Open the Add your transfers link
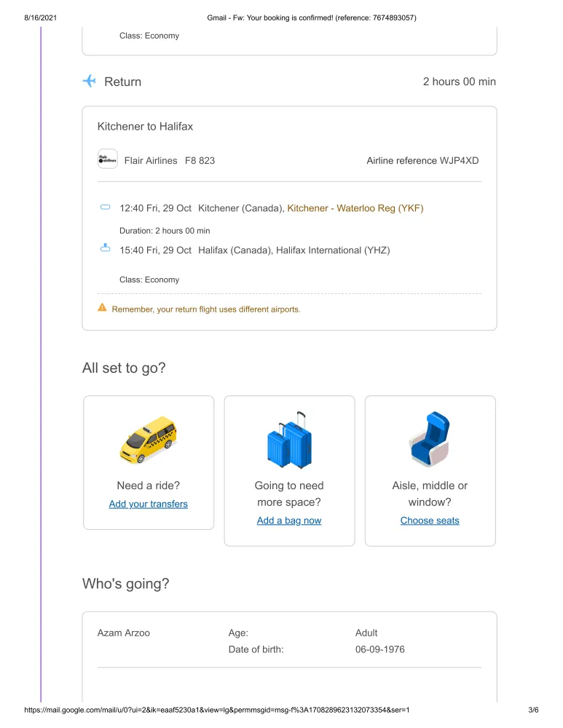This screenshot has height=728, width=563. (x=148, y=504)
